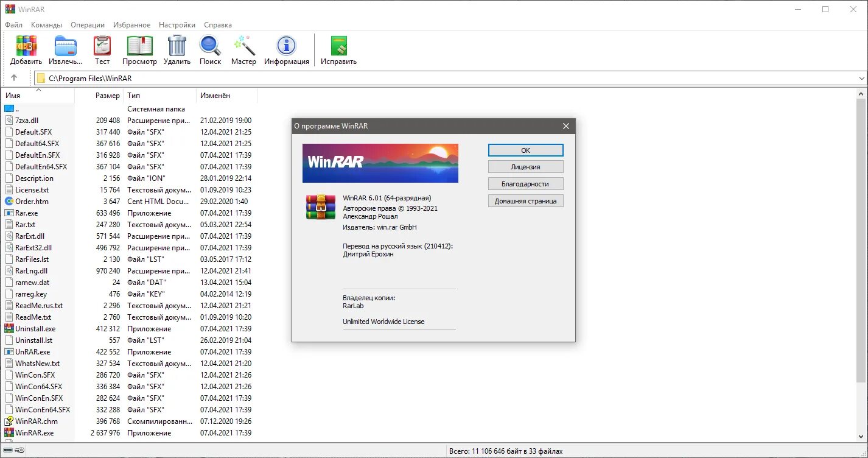
Task: Select the Order.htm browser icon
Action: click(x=9, y=202)
